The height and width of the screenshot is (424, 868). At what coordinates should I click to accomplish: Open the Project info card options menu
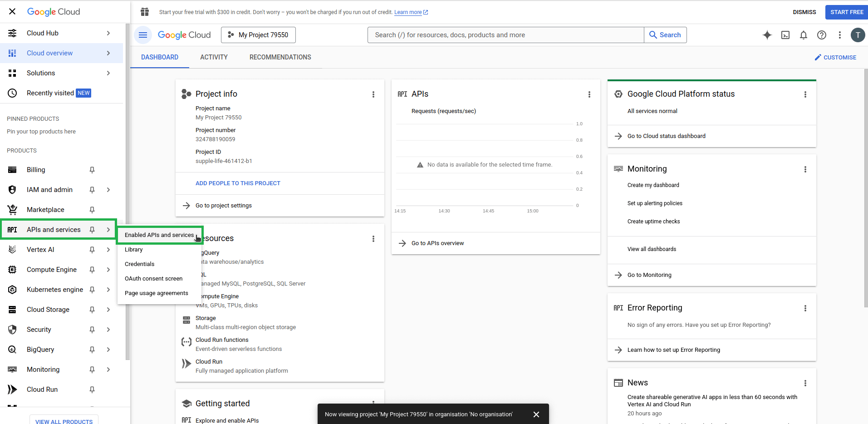pyautogui.click(x=373, y=94)
